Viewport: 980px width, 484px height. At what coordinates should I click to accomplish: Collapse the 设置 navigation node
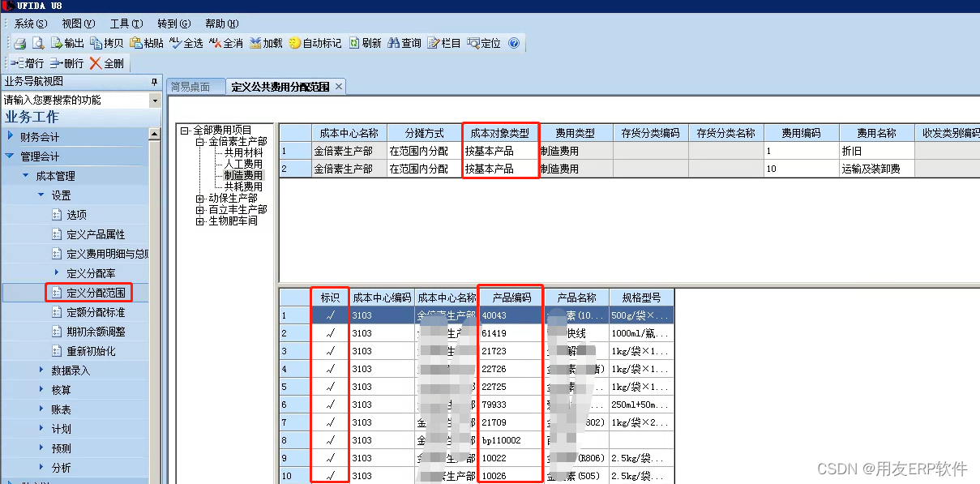pyautogui.click(x=41, y=195)
